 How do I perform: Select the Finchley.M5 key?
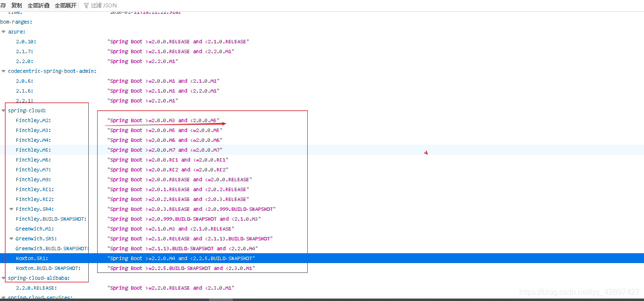click(34, 150)
